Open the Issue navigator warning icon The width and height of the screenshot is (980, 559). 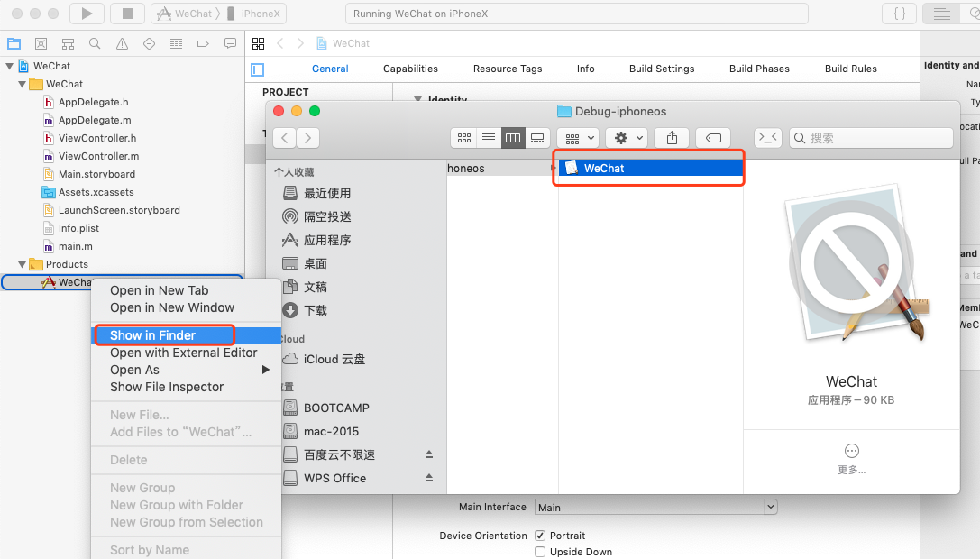(x=122, y=43)
